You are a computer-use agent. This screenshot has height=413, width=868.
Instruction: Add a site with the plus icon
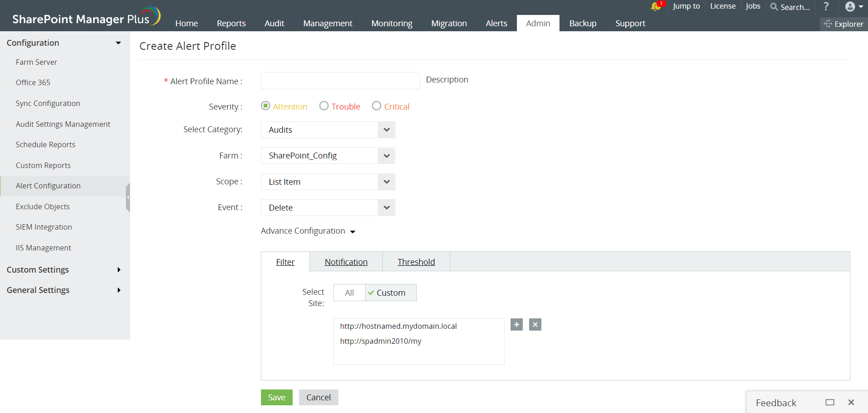pos(516,325)
